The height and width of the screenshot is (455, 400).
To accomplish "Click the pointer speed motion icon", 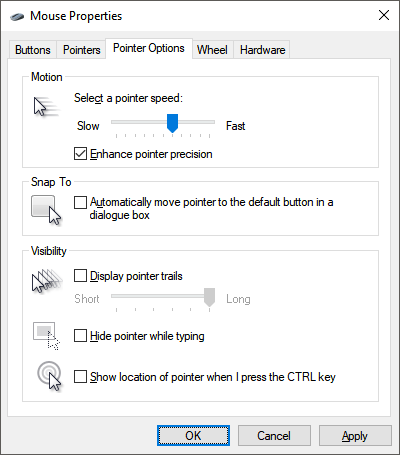I will click(x=46, y=106).
